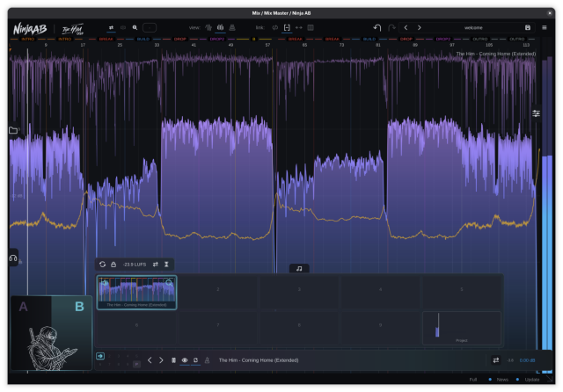Click the resize handle in bottom-right corner
The width and height of the screenshot is (563, 392).
click(550, 379)
